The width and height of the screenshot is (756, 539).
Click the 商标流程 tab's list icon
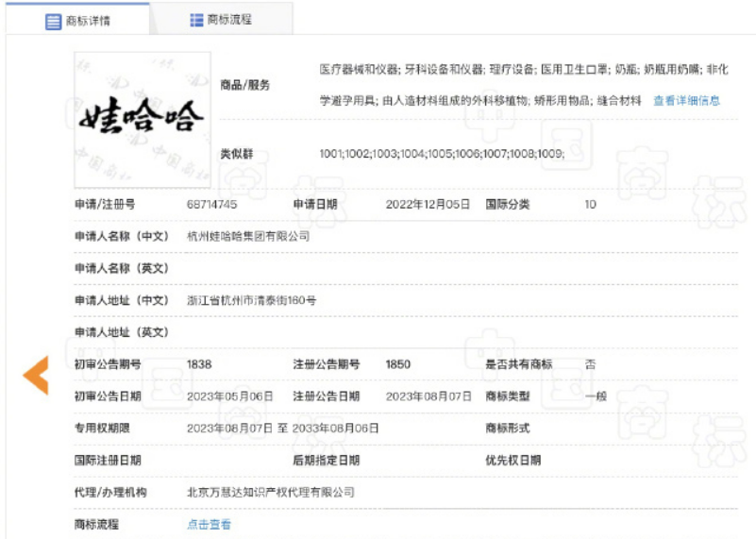tap(196, 20)
